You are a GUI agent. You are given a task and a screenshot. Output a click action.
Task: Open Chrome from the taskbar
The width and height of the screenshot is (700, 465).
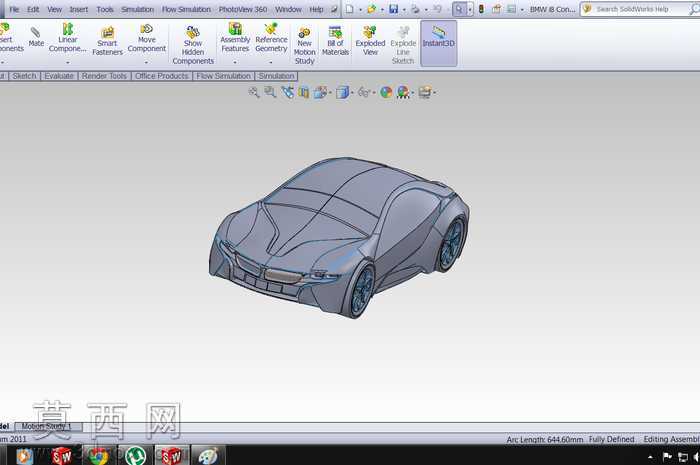98,456
